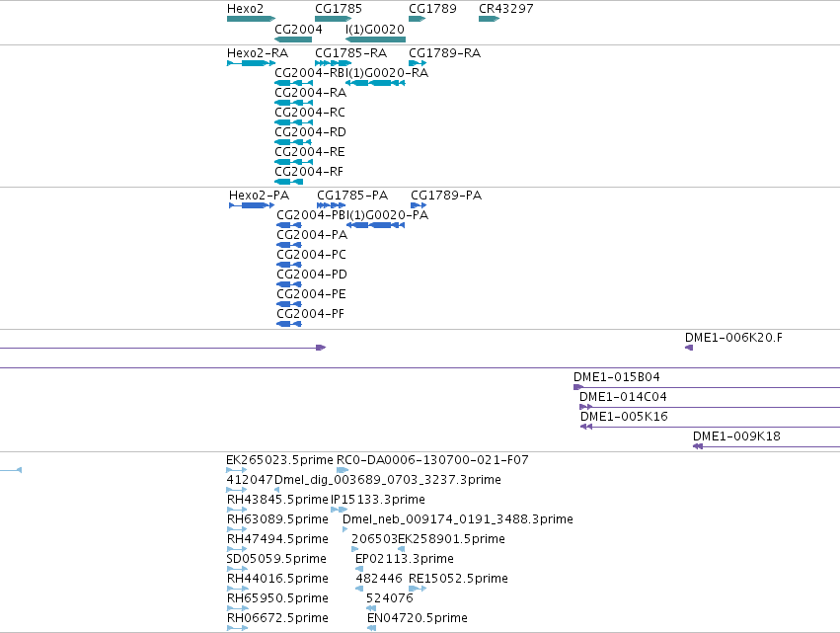The width and height of the screenshot is (840, 633).
Task: Select the CG1785-RA transcript glyph
Action: (x=334, y=63)
